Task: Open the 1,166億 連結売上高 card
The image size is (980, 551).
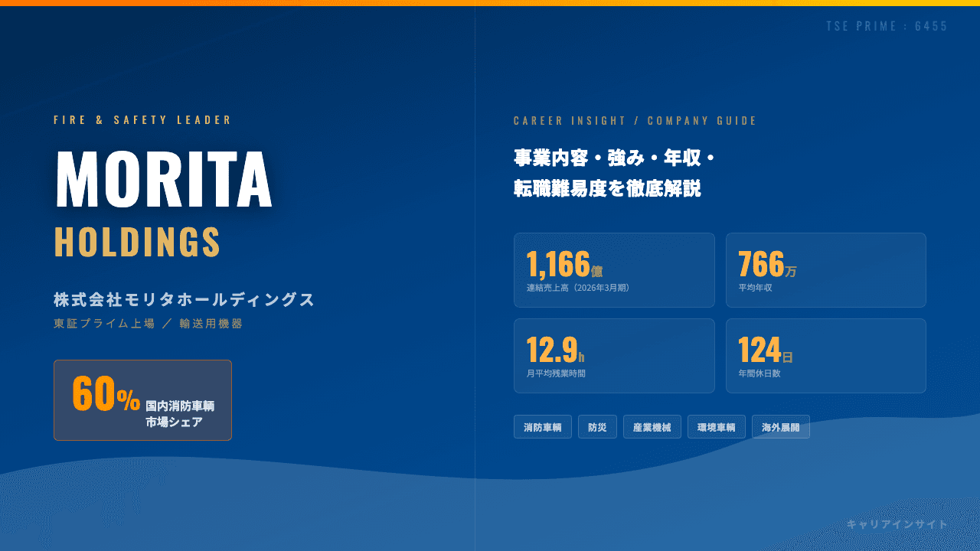Action: pyautogui.click(x=614, y=270)
